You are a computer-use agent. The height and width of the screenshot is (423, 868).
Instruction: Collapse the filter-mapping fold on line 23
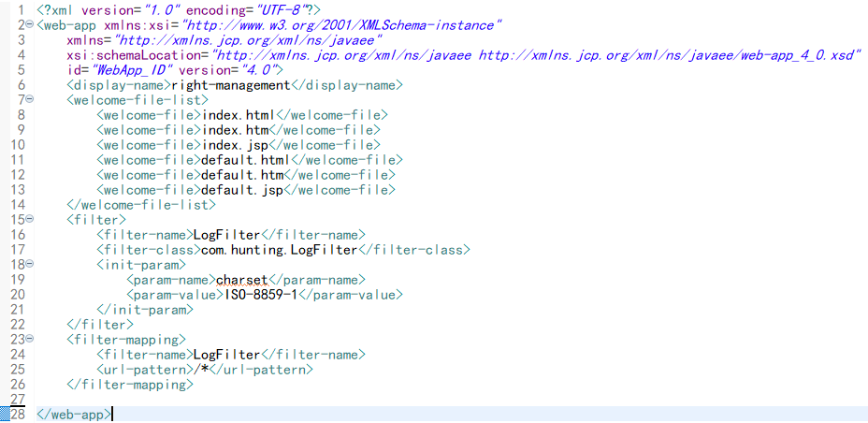[30, 338]
